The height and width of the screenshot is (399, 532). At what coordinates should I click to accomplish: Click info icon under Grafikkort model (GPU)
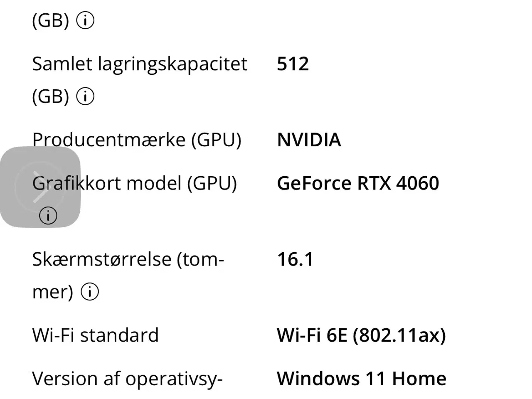pyautogui.click(x=48, y=216)
